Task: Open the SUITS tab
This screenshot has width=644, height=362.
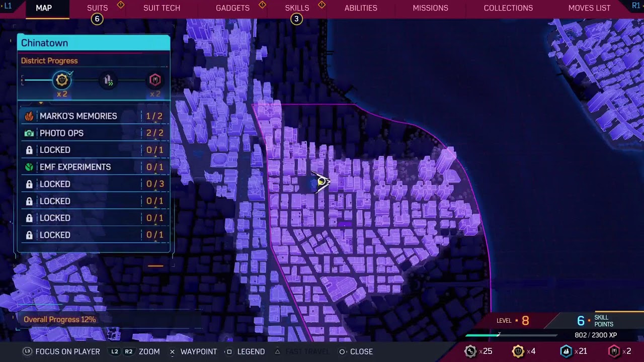Action: click(97, 8)
